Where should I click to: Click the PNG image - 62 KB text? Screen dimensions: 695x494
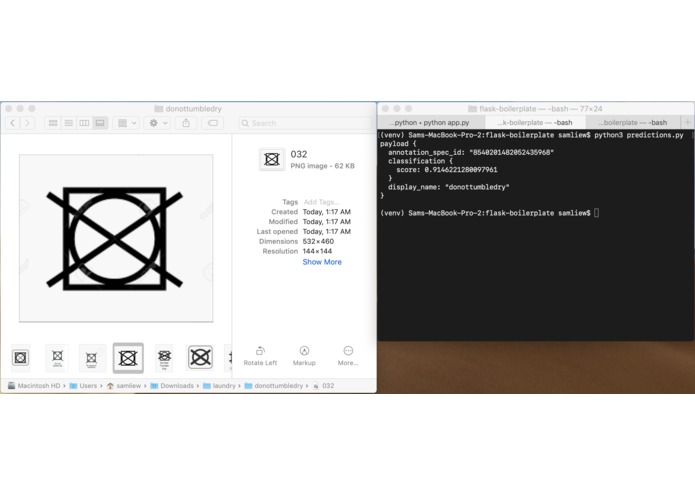pos(323,166)
